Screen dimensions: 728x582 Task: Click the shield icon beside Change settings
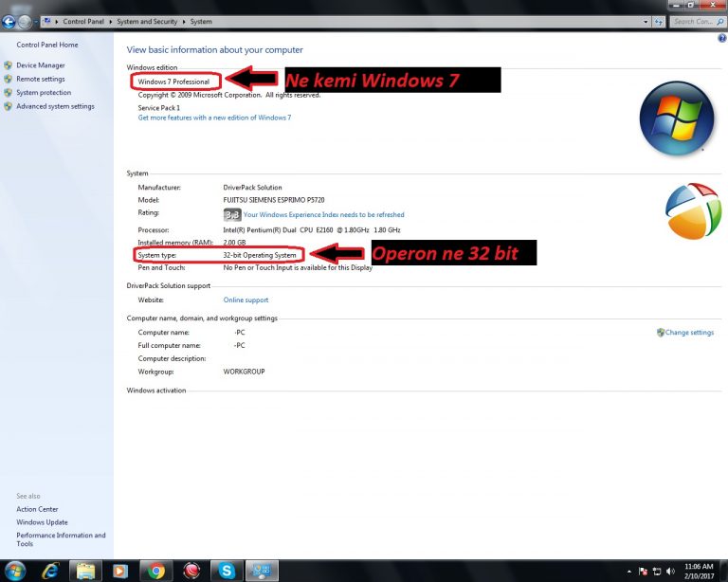click(660, 333)
